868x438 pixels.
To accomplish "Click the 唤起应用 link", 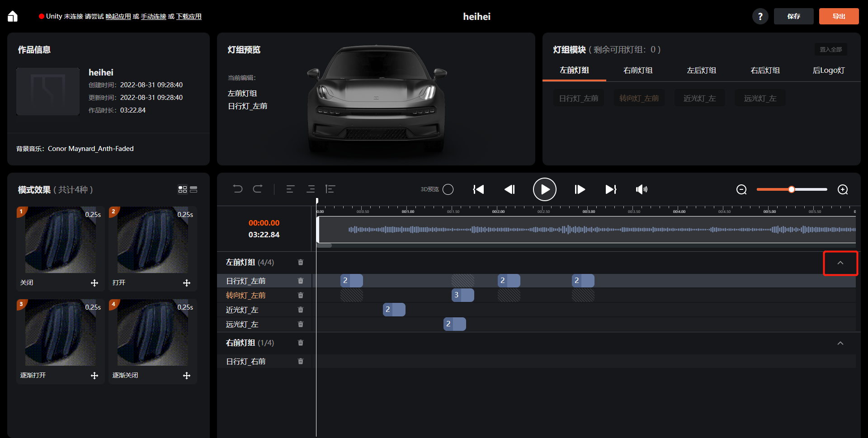I will (118, 16).
